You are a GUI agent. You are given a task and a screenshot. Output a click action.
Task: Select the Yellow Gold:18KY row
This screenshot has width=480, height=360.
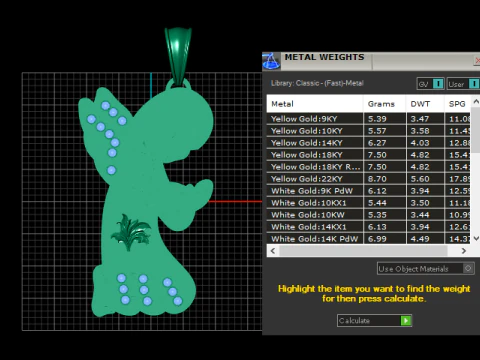368,155
